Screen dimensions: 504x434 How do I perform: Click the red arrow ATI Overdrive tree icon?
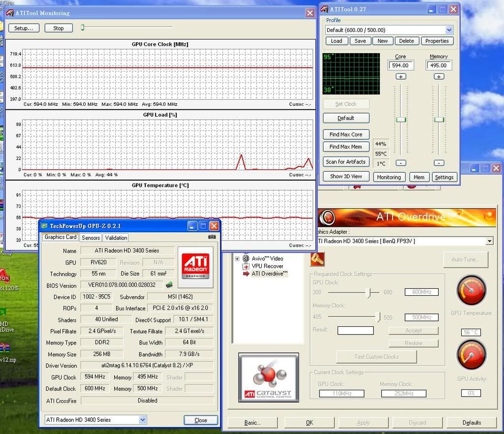pos(246,274)
